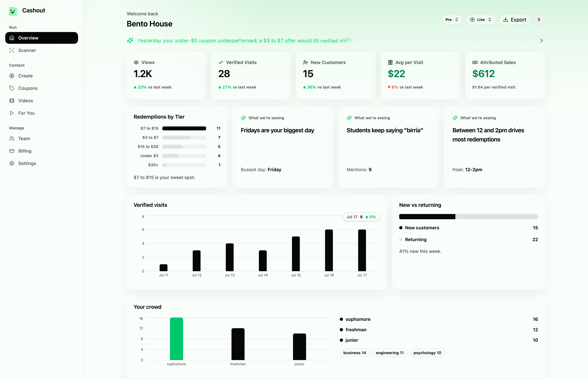Screen dimensions: 588x379
Task: Click the Team people icon
Action: click(12, 139)
